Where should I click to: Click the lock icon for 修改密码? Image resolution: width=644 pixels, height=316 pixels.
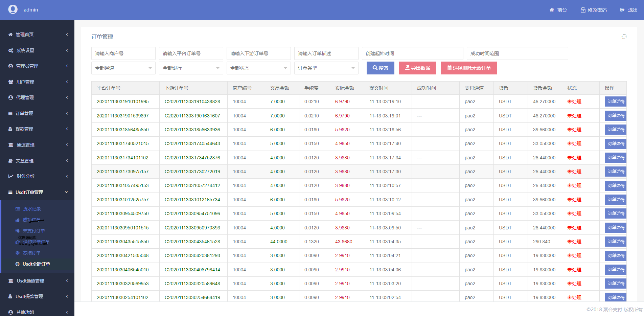[583, 10]
